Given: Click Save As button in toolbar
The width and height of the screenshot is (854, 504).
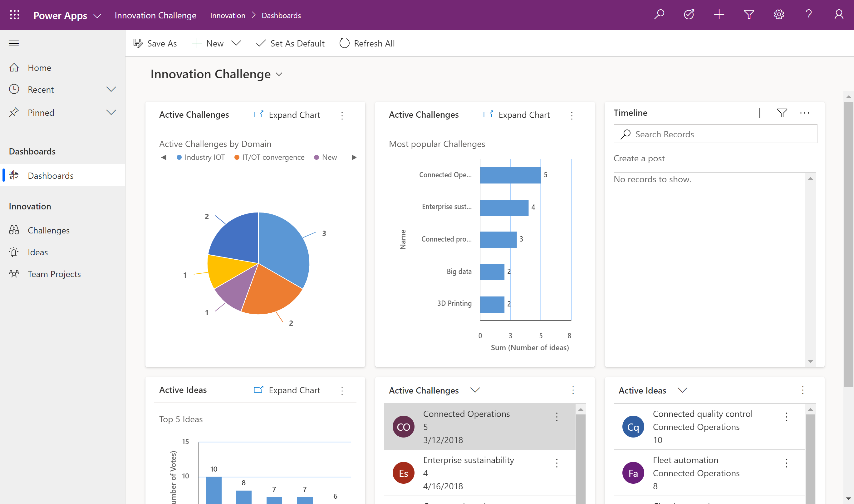Looking at the screenshot, I should pyautogui.click(x=155, y=43).
